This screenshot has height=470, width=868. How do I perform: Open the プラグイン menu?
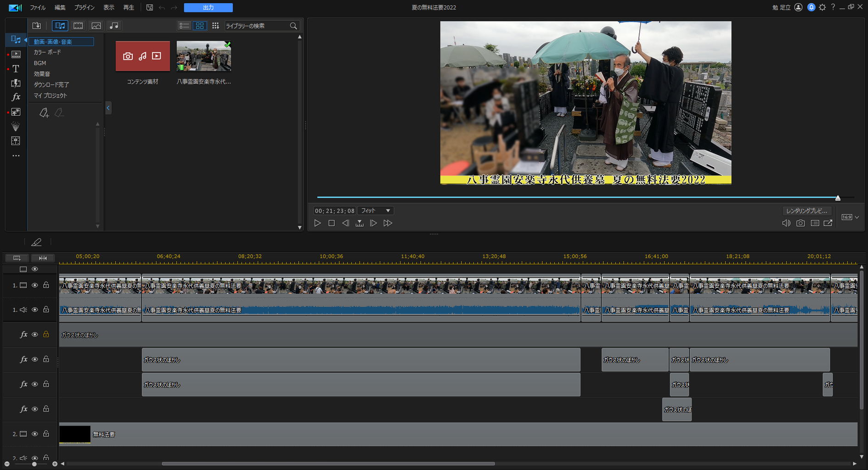[85, 7]
